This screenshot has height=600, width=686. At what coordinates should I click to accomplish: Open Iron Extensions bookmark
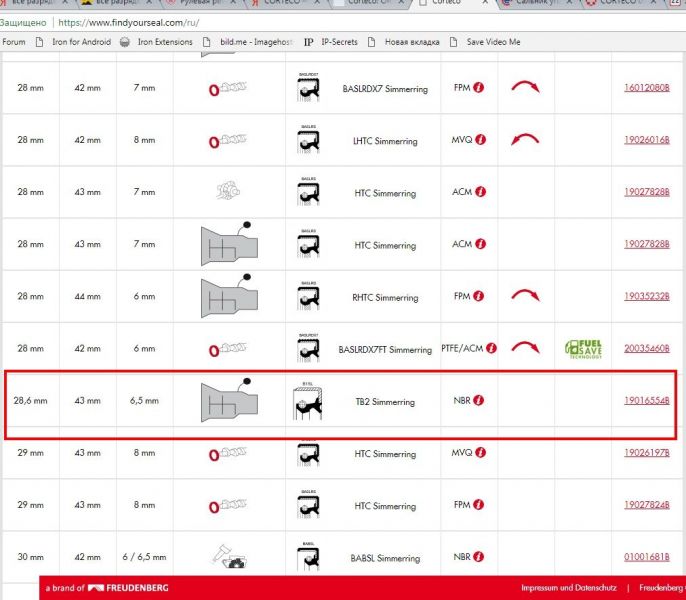[156, 42]
